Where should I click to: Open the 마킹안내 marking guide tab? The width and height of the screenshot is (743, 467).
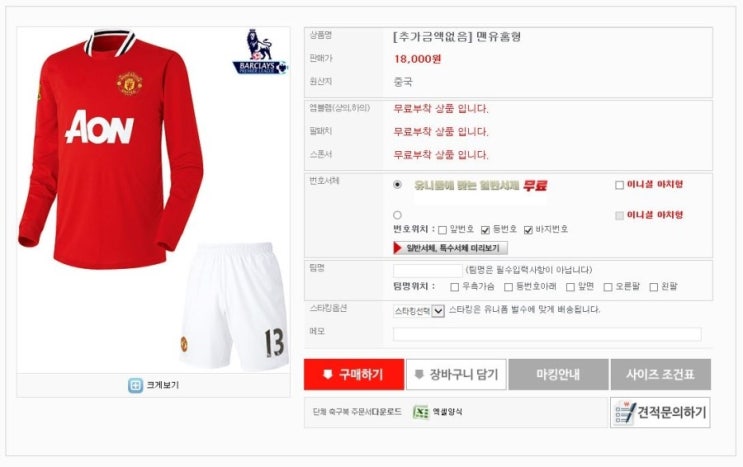[558, 374]
